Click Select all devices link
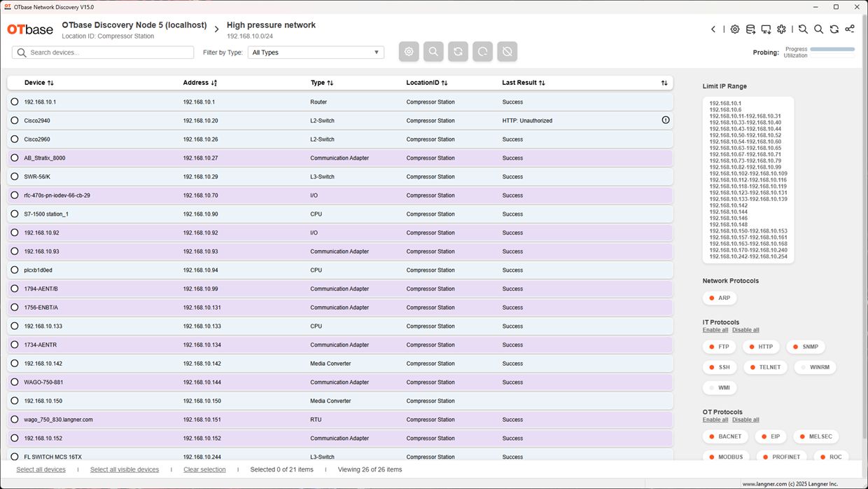 pos(41,469)
